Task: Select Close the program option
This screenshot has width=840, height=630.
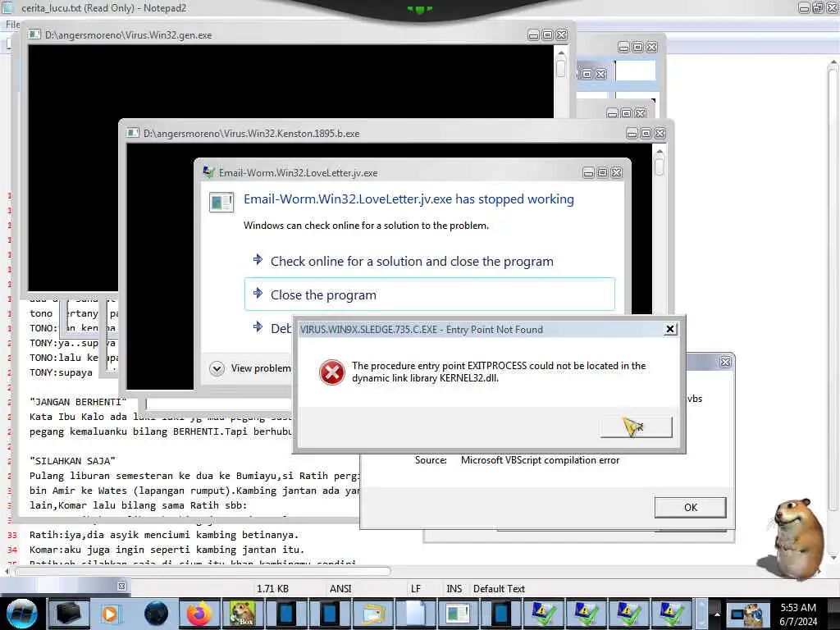Action: coord(430,294)
